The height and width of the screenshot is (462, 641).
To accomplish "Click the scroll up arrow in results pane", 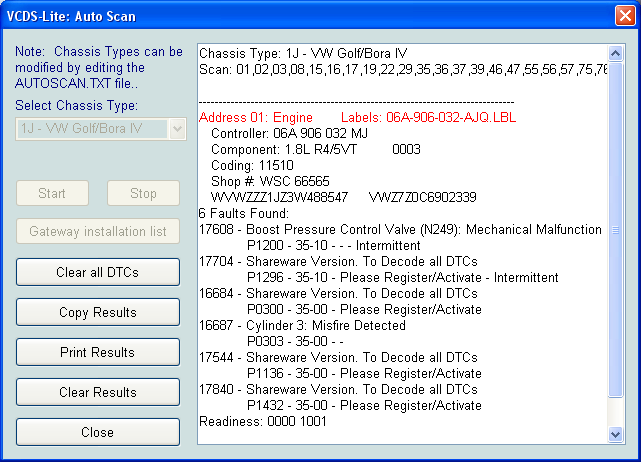I will tap(616, 53).
